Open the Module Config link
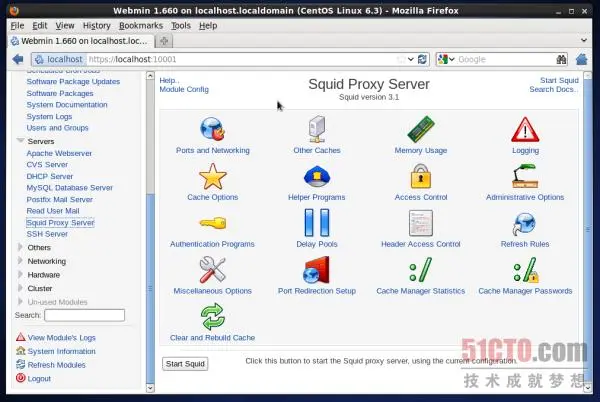 (184, 89)
